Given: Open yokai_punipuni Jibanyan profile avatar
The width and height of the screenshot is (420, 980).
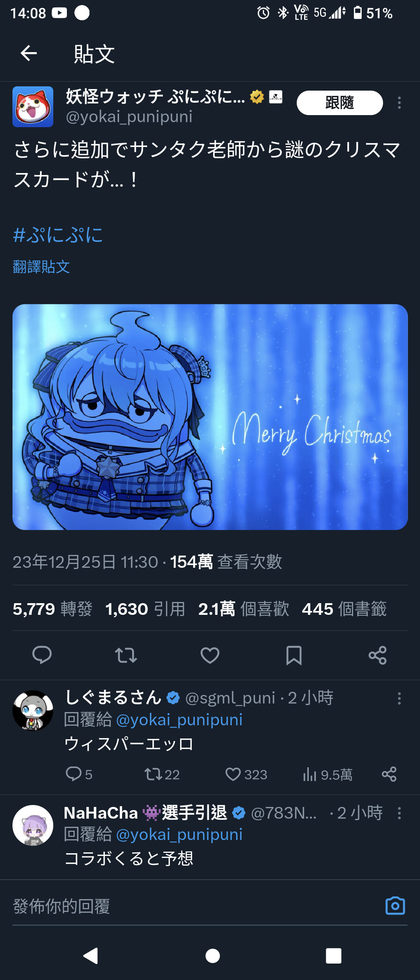Looking at the screenshot, I should 33,107.
